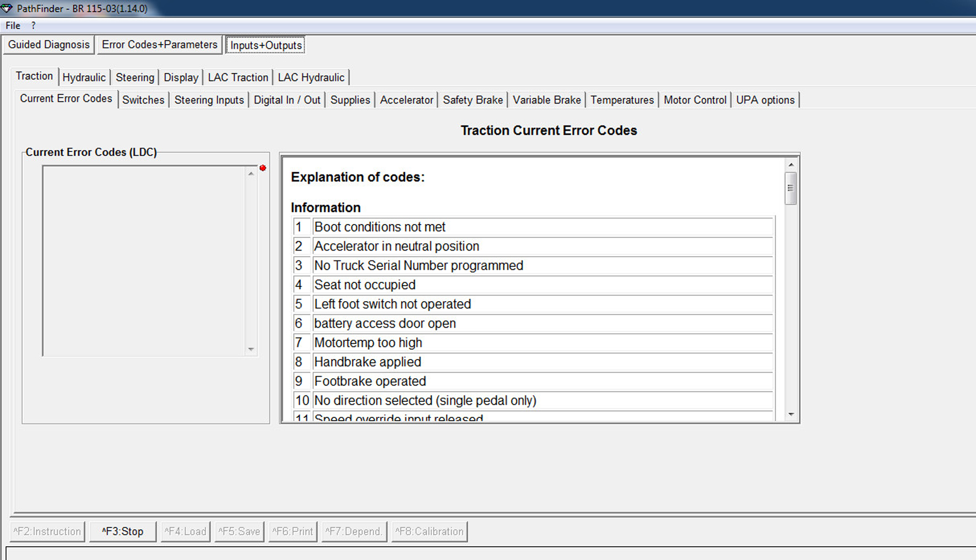Viewport: 976px width, 560px height.
Task: Click the PathFinder app icon in title bar
Action: pos(7,8)
